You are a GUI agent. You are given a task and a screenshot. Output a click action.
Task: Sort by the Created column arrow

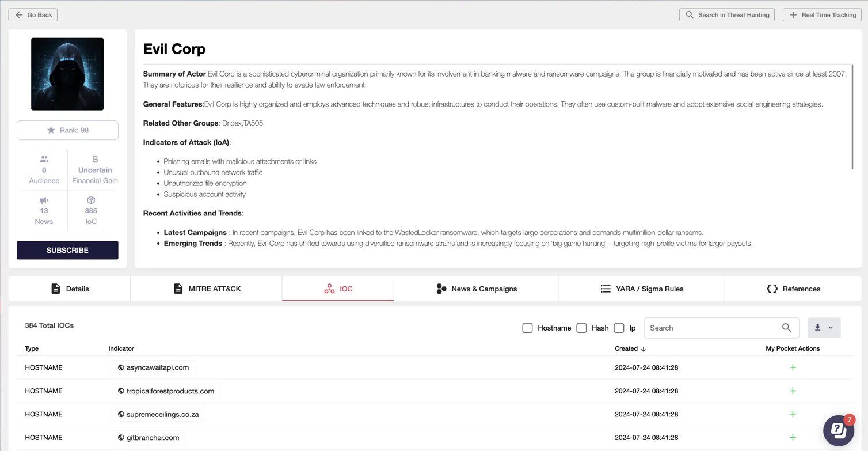pyautogui.click(x=644, y=349)
